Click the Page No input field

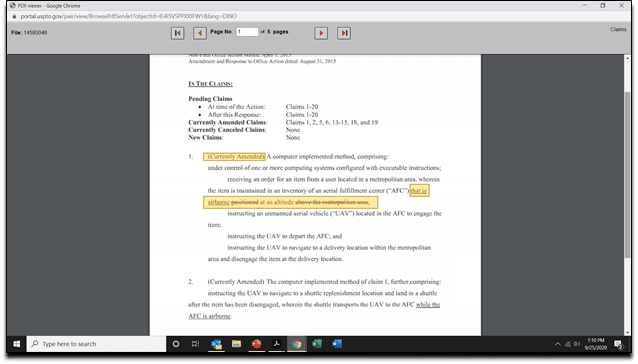pyautogui.click(x=247, y=32)
